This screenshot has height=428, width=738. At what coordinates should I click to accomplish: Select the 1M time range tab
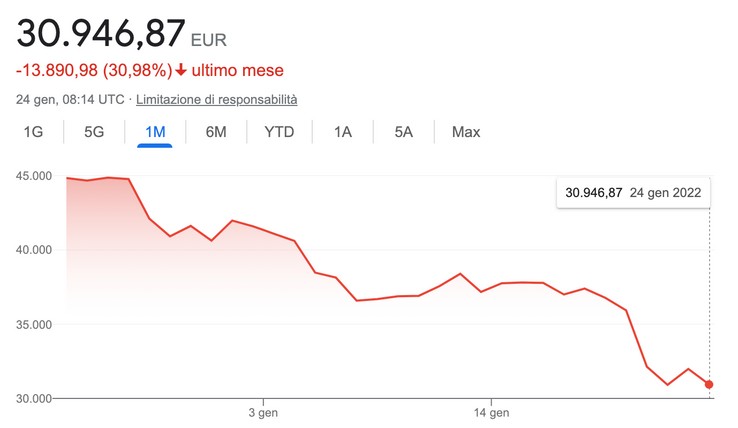pos(155,132)
